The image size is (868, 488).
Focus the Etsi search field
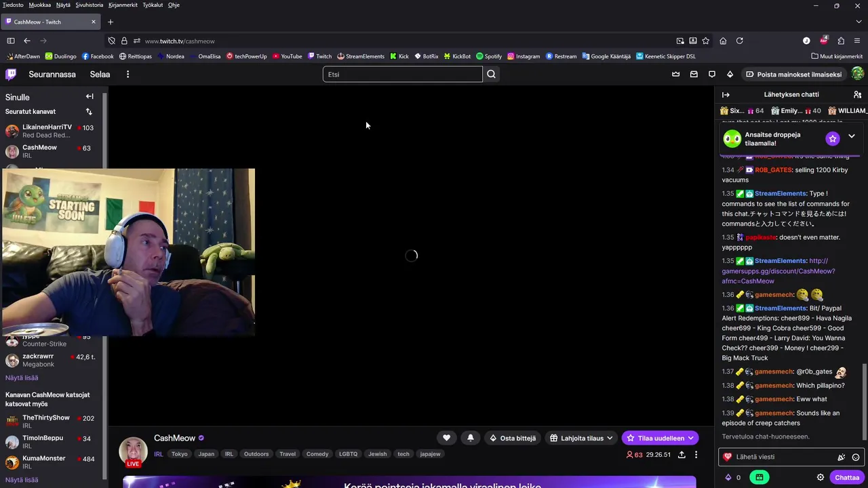403,75
